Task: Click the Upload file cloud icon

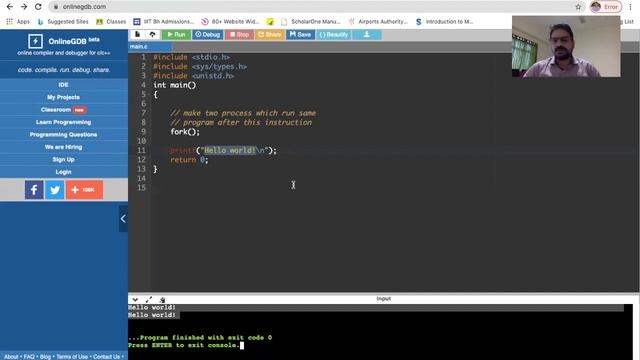Action: tap(152, 35)
